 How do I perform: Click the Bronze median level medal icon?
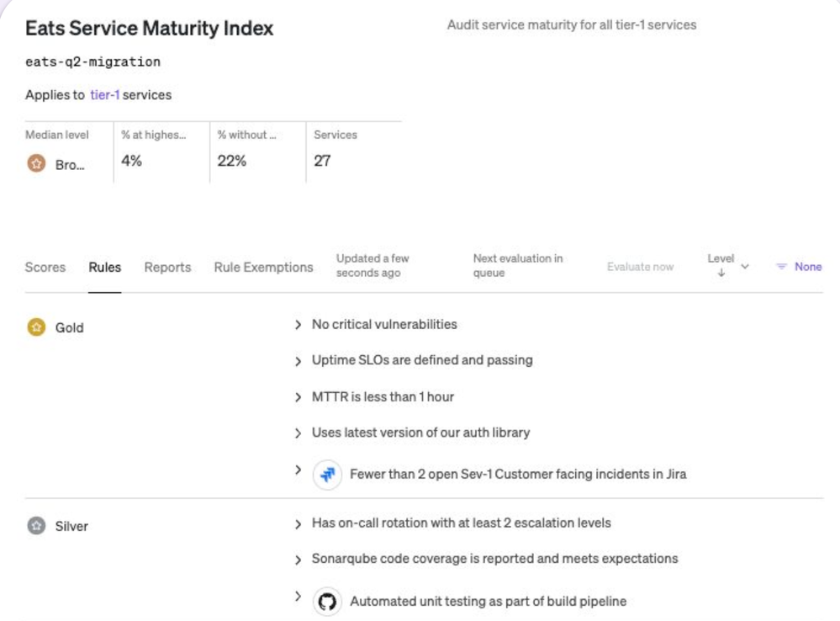pyautogui.click(x=36, y=165)
